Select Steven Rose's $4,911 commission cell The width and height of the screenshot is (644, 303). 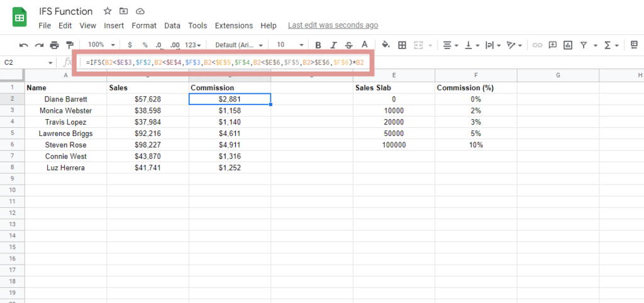click(x=230, y=145)
